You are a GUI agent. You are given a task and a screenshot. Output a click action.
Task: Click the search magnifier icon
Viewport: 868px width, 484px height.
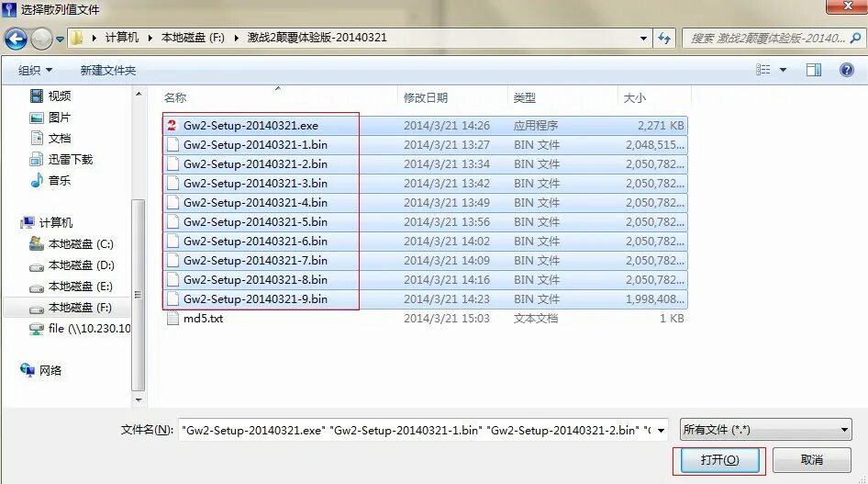(855, 39)
